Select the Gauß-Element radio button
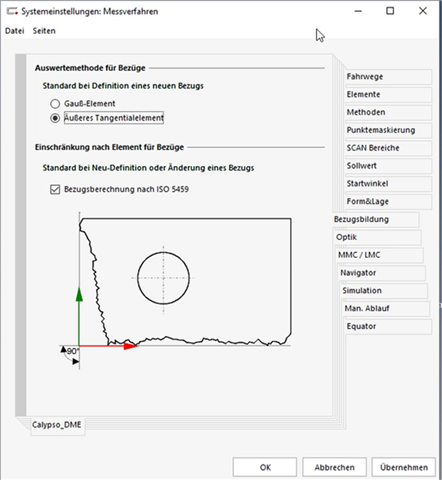This screenshot has width=442, height=480. [55, 104]
